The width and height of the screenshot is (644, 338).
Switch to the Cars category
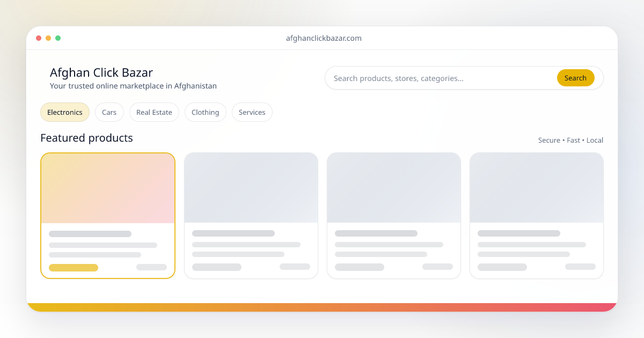click(109, 112)
